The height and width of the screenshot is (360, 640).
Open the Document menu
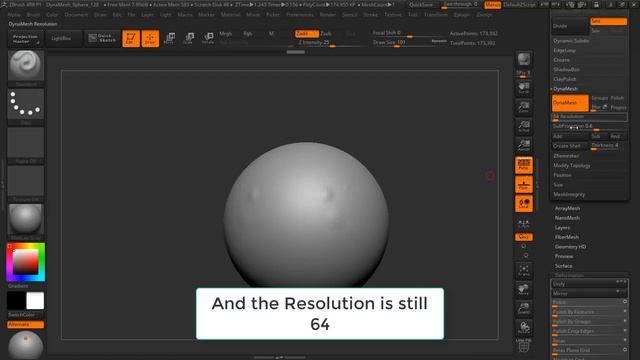point(76,15)
